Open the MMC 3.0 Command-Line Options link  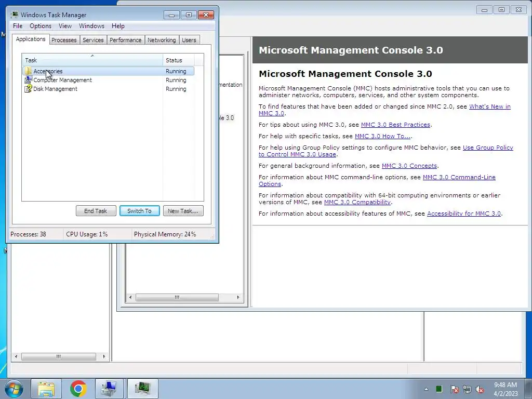pos(459,178)
